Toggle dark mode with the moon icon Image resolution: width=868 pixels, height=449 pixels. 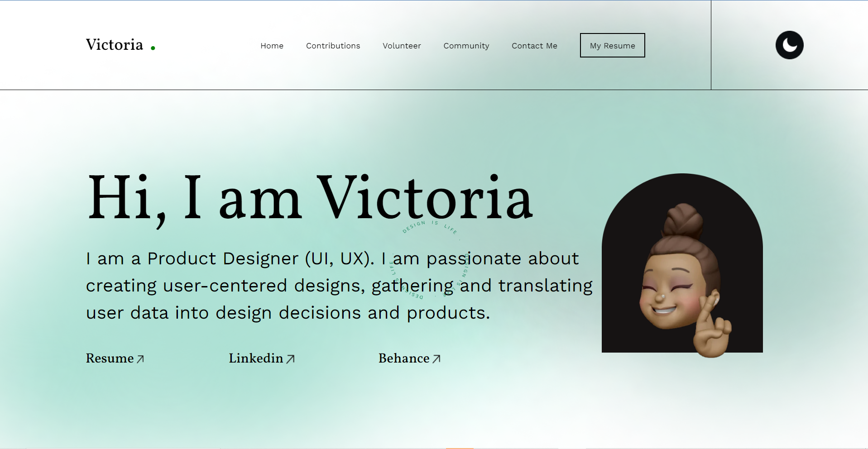pos(789,45)
